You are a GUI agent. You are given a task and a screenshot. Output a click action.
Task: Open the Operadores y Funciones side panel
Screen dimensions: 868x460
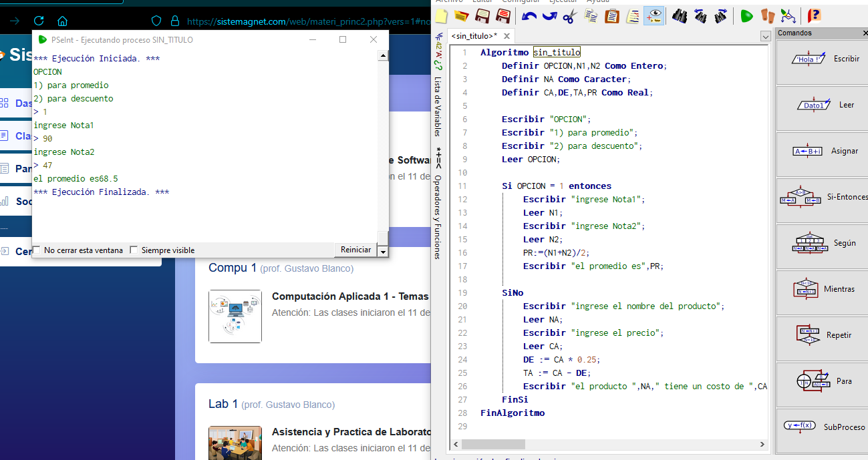(x=438, y=216)
